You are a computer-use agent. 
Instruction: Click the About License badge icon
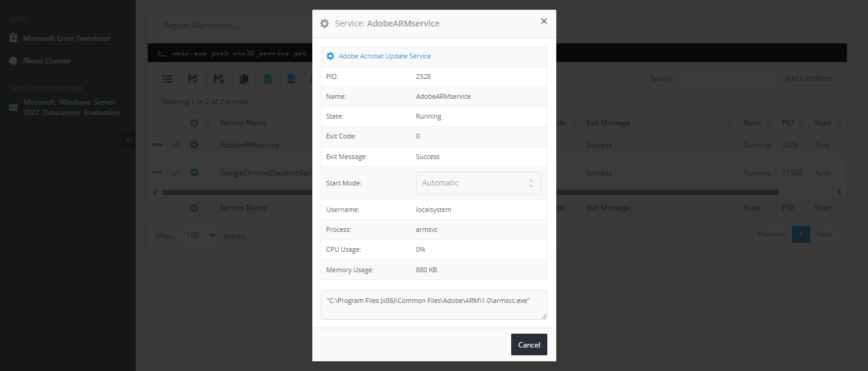(13, 61)
